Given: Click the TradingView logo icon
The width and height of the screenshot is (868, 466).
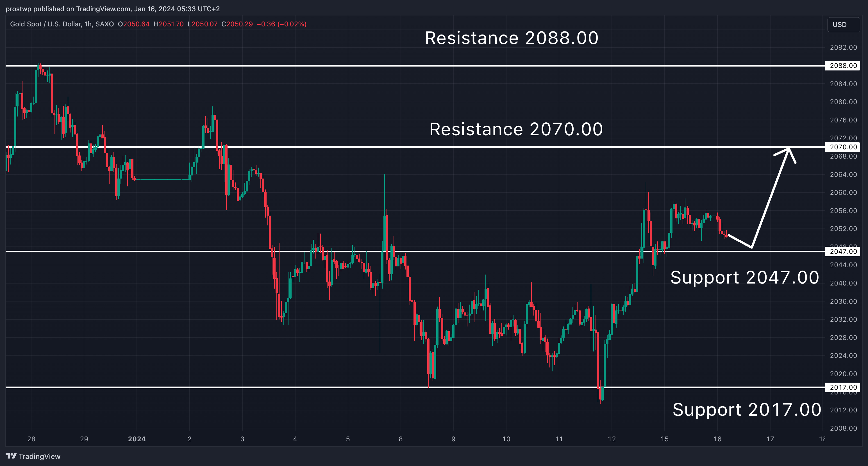Looking at the screenshot, I should [11, 456].
